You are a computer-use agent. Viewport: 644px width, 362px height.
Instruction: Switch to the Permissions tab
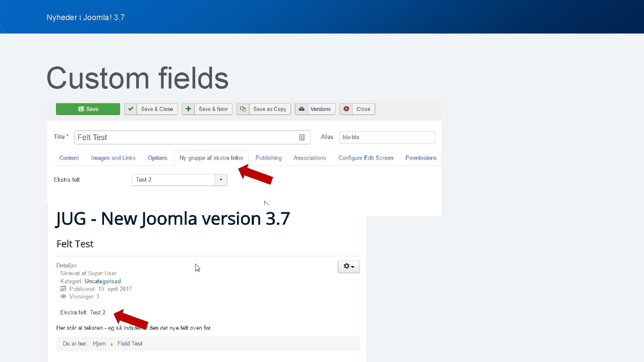tap(421, 158)
